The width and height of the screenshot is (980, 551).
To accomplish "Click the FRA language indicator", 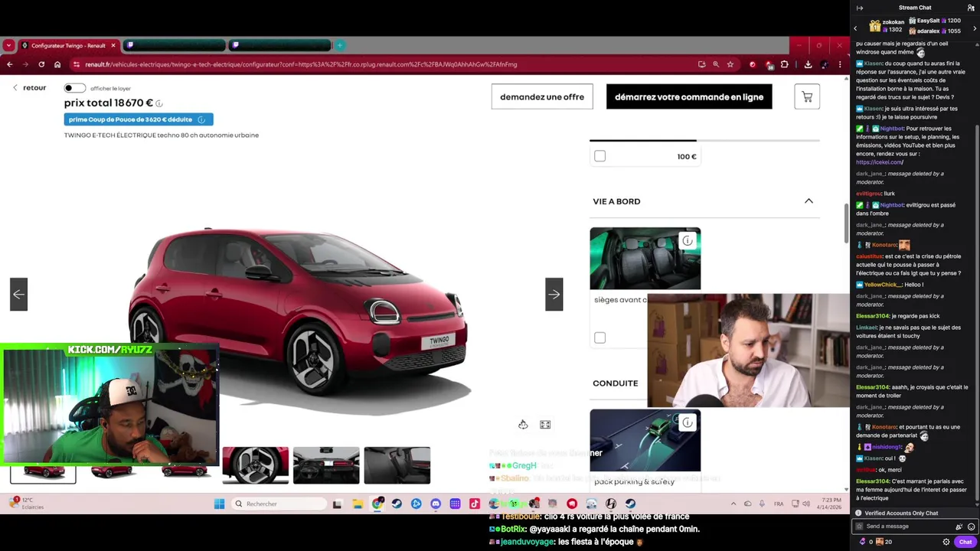I will click(x=779, y=504).
